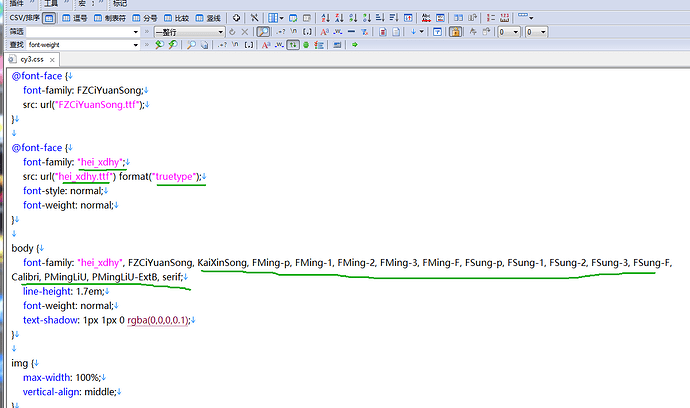Toggle filter match case option

pos(325,32)
